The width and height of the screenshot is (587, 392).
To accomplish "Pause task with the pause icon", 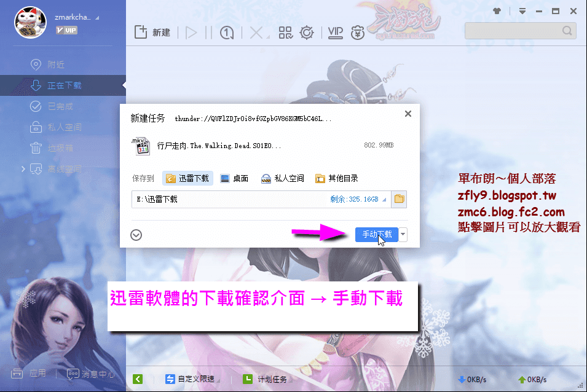I will [208, 33].
